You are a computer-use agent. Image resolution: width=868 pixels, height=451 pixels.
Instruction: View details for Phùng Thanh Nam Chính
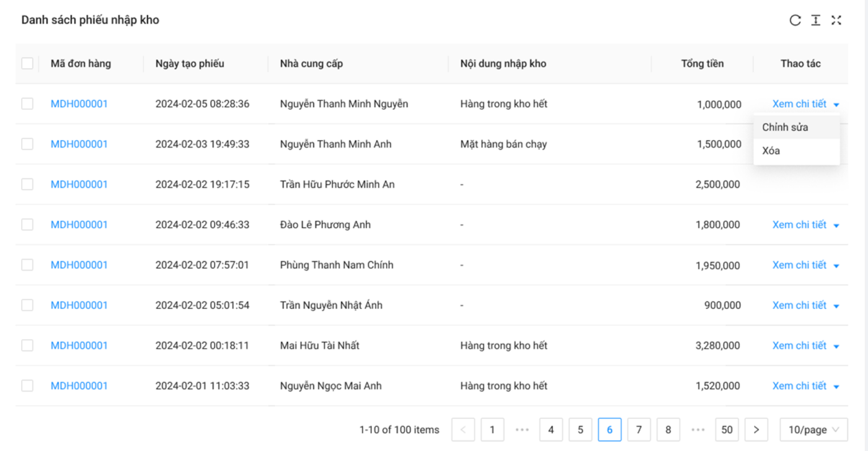799,265
